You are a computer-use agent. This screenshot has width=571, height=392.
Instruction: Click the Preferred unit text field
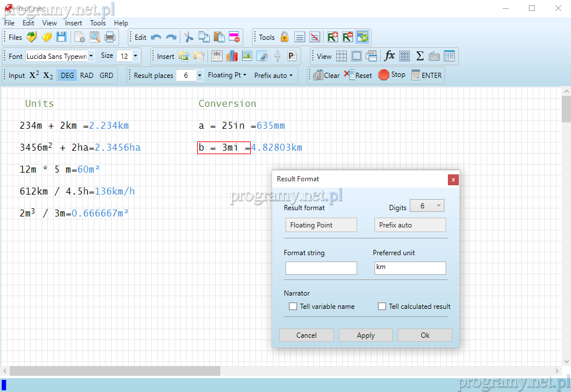[410, 267]
